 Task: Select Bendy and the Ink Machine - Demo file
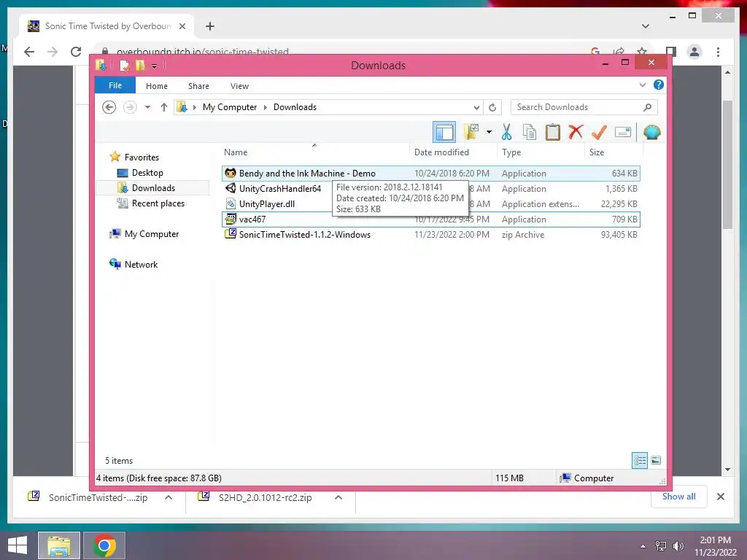tap(430, 174)
